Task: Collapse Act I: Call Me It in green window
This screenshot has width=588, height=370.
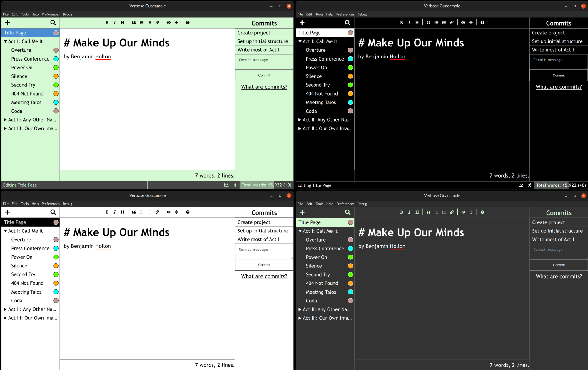Action: tap(5, 41)
